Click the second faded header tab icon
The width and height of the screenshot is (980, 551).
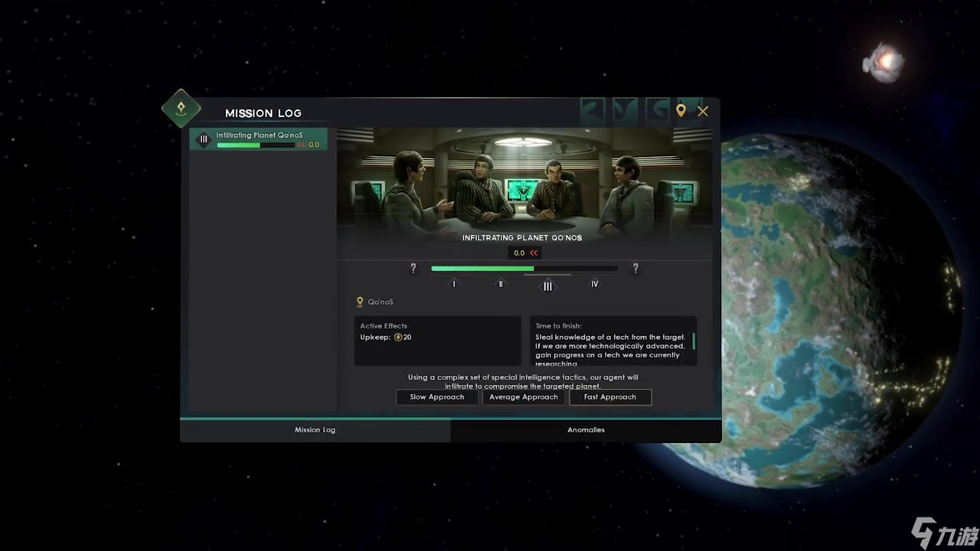(626, 111)
